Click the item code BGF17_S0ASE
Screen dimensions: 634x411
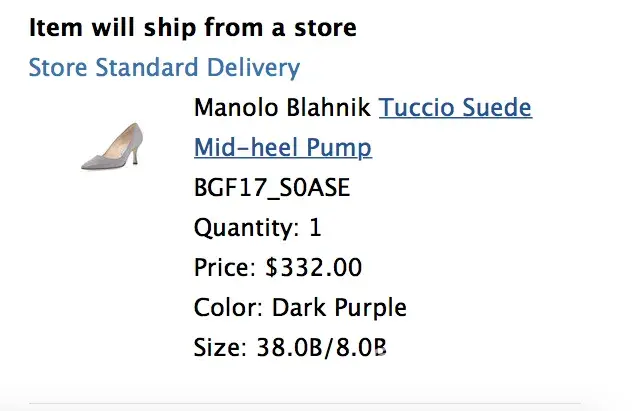[272, 188]
